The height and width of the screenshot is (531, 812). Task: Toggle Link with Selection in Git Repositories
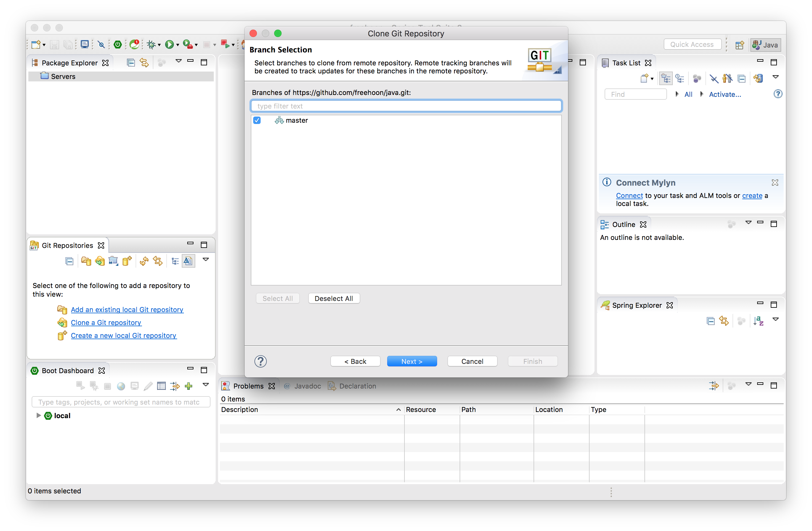(158, 261)
